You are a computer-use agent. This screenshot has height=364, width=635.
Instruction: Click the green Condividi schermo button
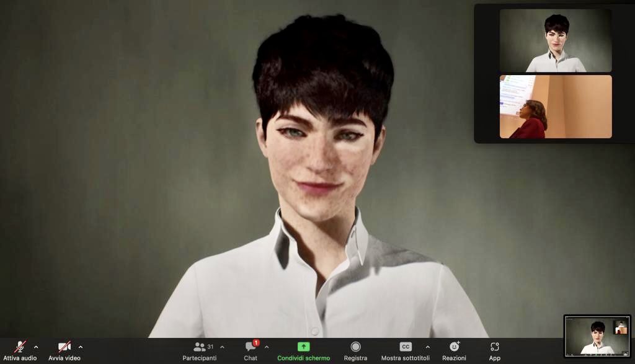pos(304,350)
